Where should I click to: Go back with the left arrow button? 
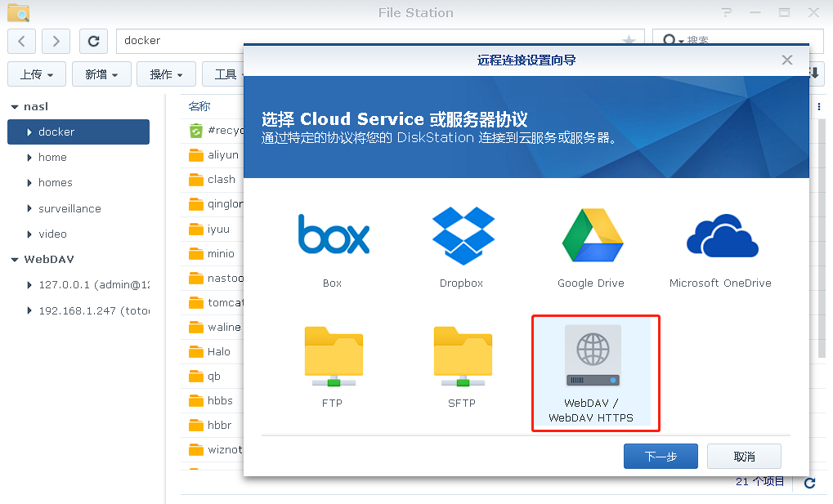tap(22, 41)
